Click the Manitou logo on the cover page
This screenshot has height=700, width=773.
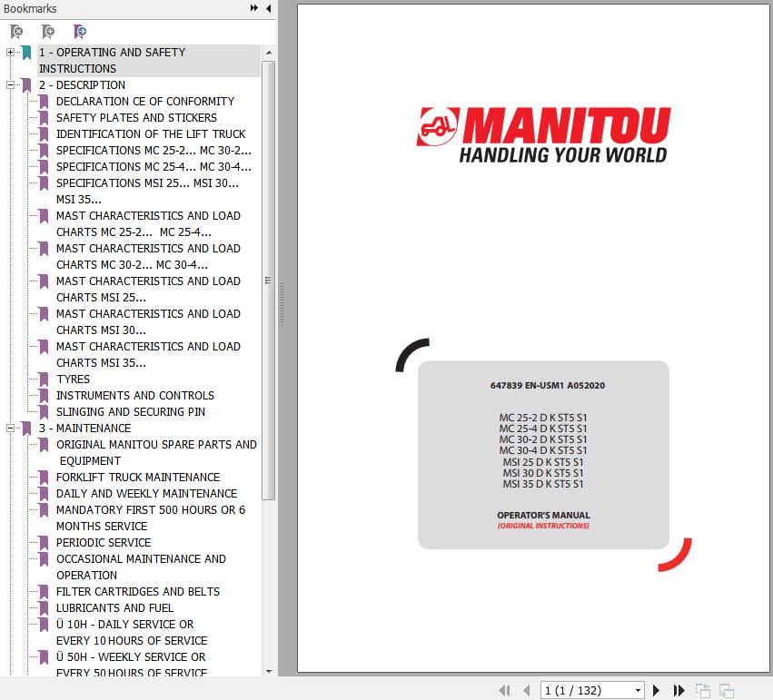(x=544, y=135)
